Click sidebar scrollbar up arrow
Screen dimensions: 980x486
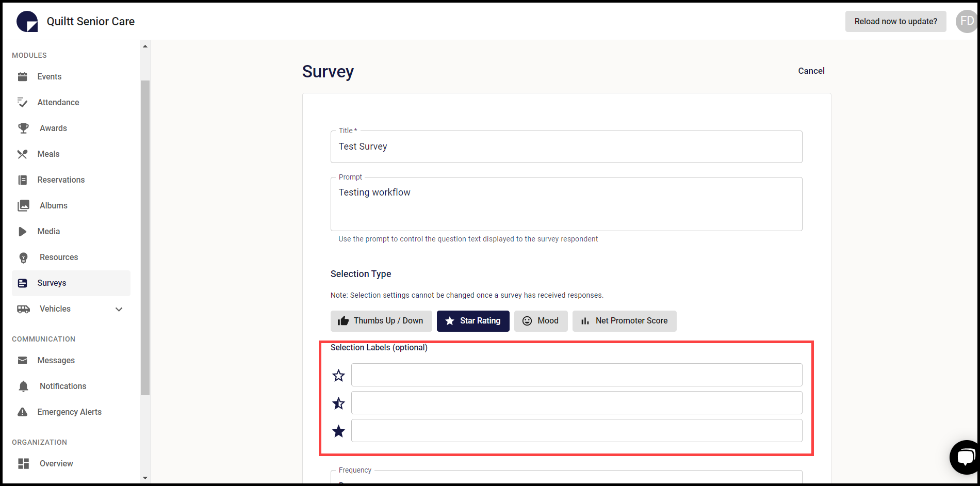[x=145, y=46]
